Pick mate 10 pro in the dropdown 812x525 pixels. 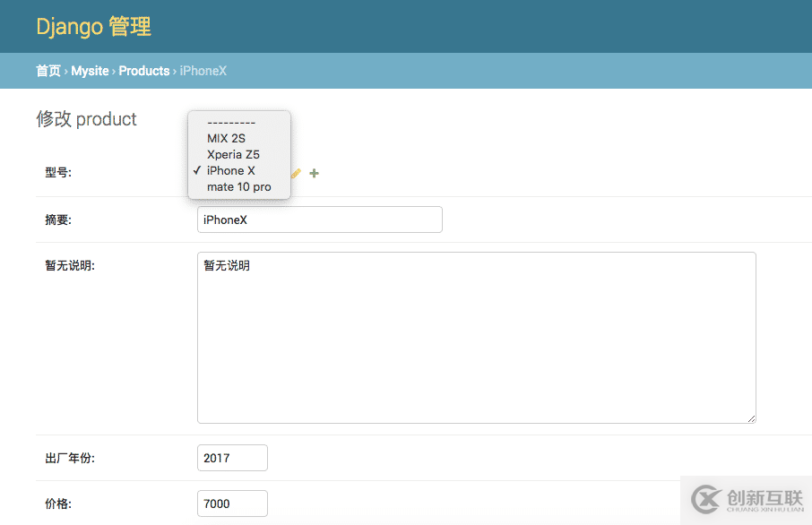coord(239,186)
